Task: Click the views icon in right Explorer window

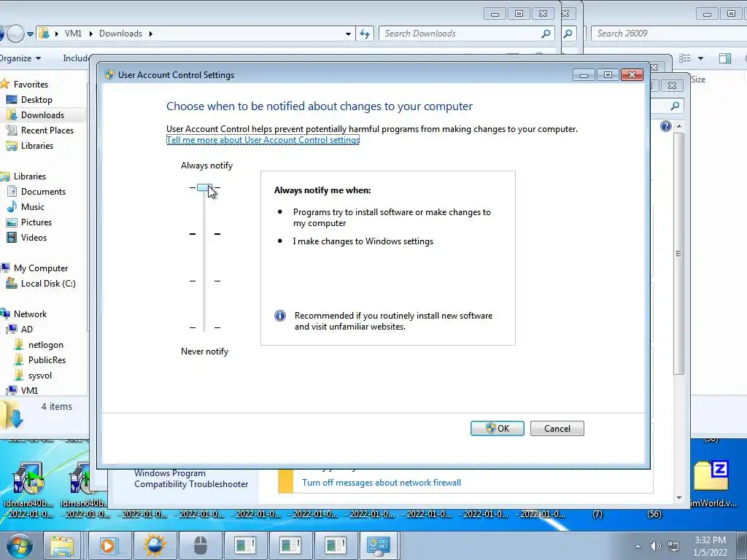Action: (x=685, y=58)
